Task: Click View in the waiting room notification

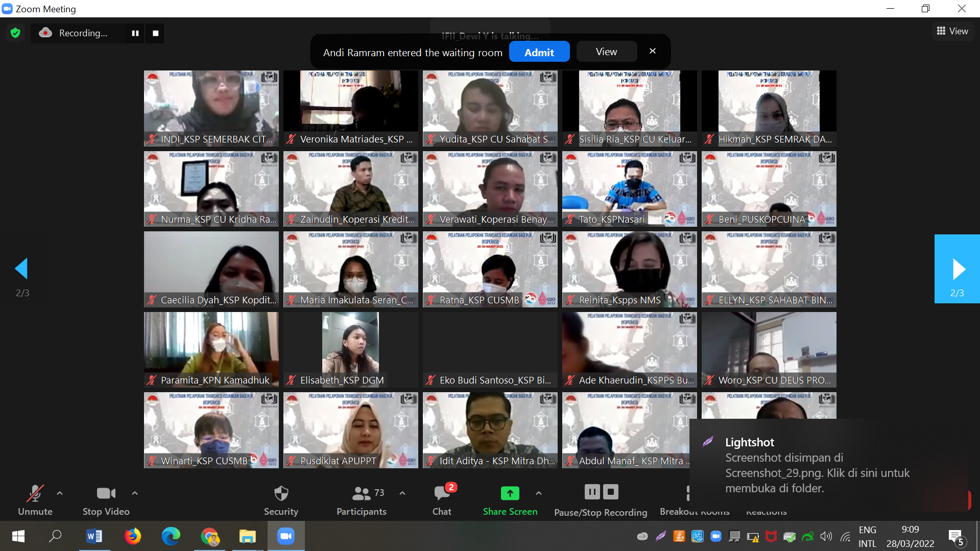Action: tap(606, 52)
